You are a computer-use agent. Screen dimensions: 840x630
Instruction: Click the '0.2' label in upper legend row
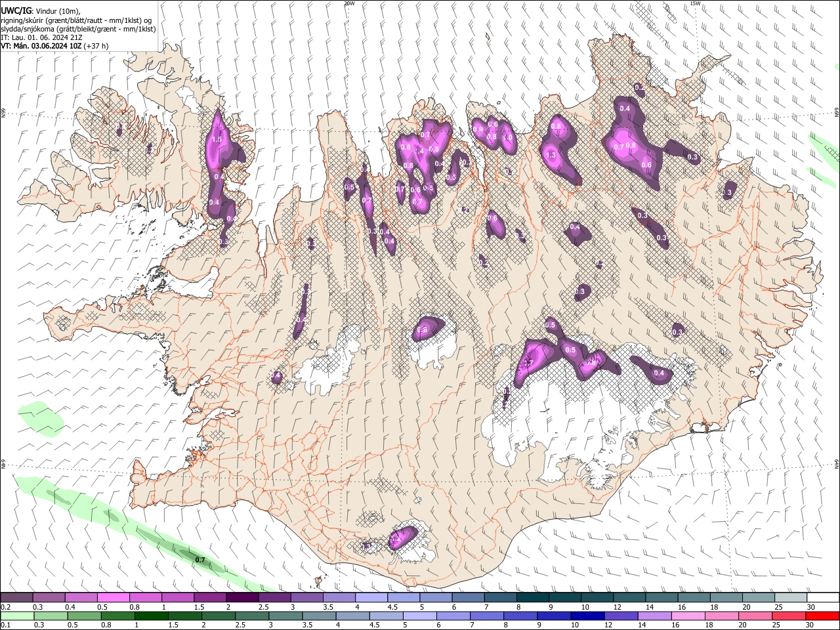(x=7, y=607)
